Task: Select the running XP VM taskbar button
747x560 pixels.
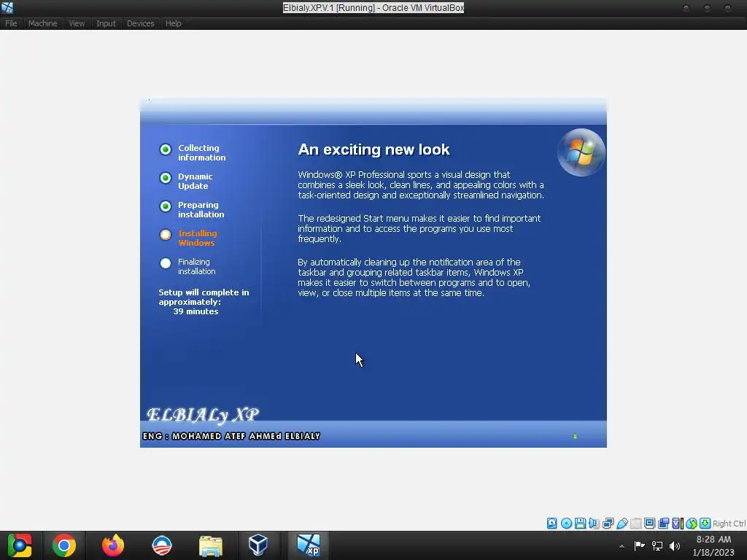Action: coord(309,545)
